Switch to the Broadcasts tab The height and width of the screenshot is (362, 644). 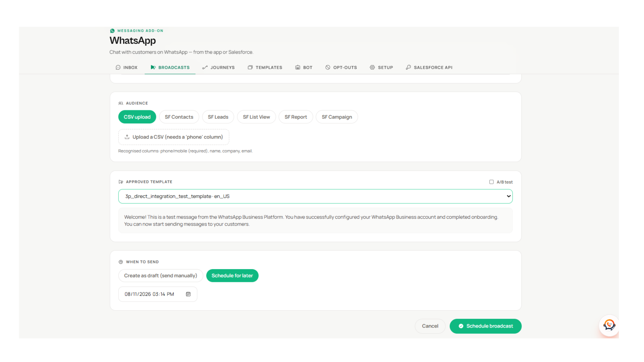click(x=170, y=67)
